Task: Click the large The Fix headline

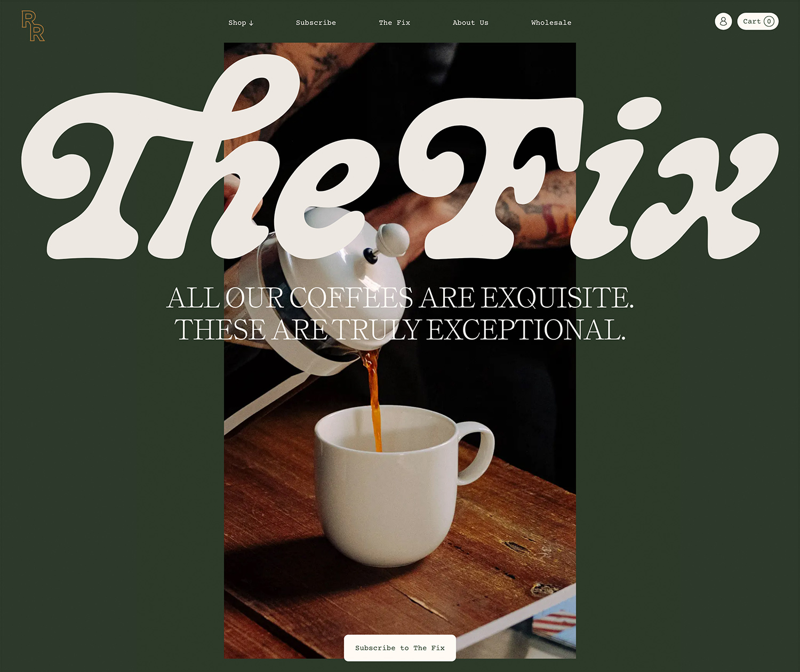Action: pyautogui.click(x=400, y=160)
